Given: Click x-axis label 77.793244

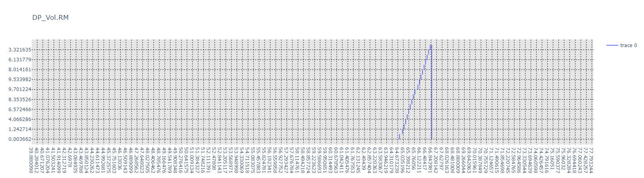Looking at the screenshot, I should point(591,160).
